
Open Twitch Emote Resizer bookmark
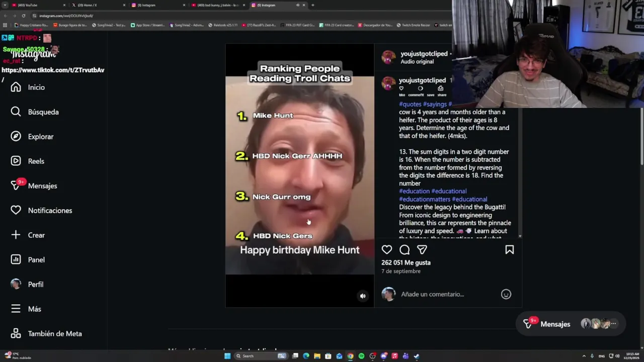coord(414,25)
